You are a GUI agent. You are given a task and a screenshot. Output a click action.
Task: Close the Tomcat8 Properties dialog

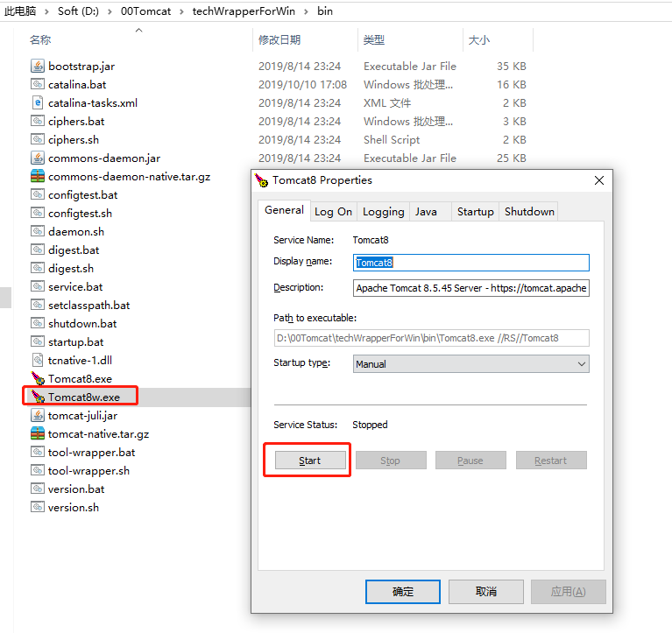599,180
